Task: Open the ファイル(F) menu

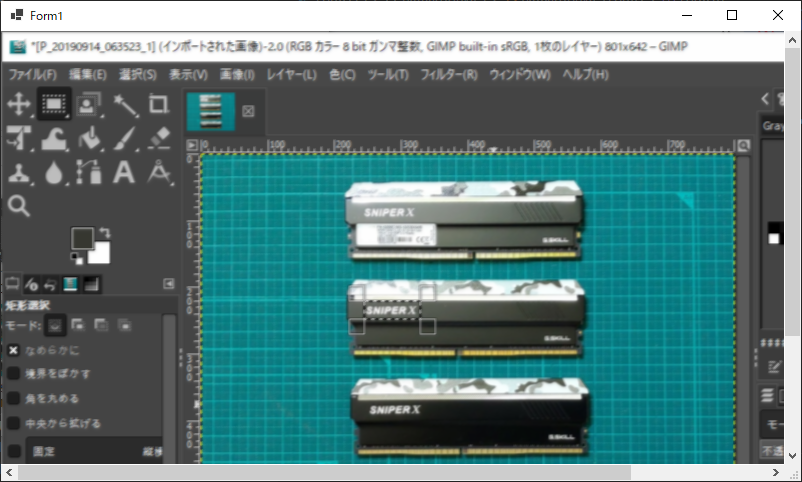Action: pos(32,75)
